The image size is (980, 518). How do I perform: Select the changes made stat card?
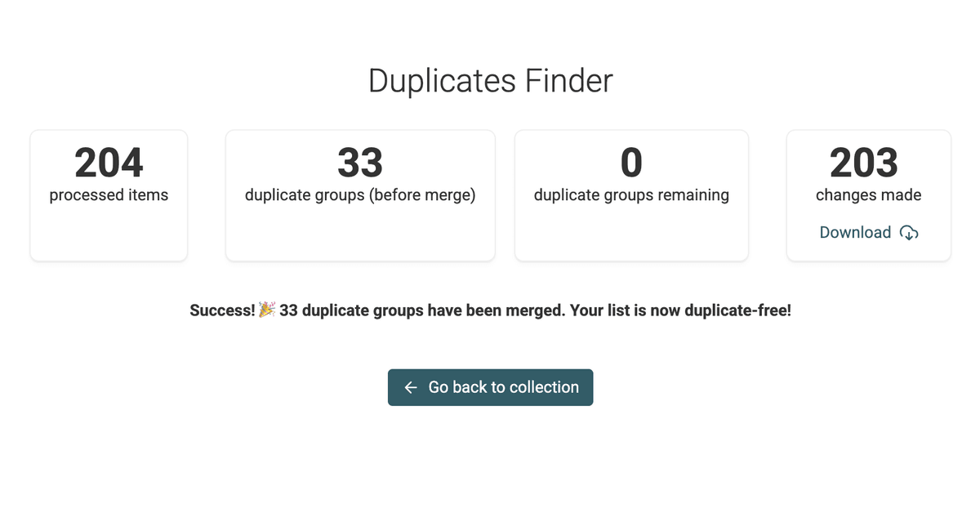click(869, 196)
